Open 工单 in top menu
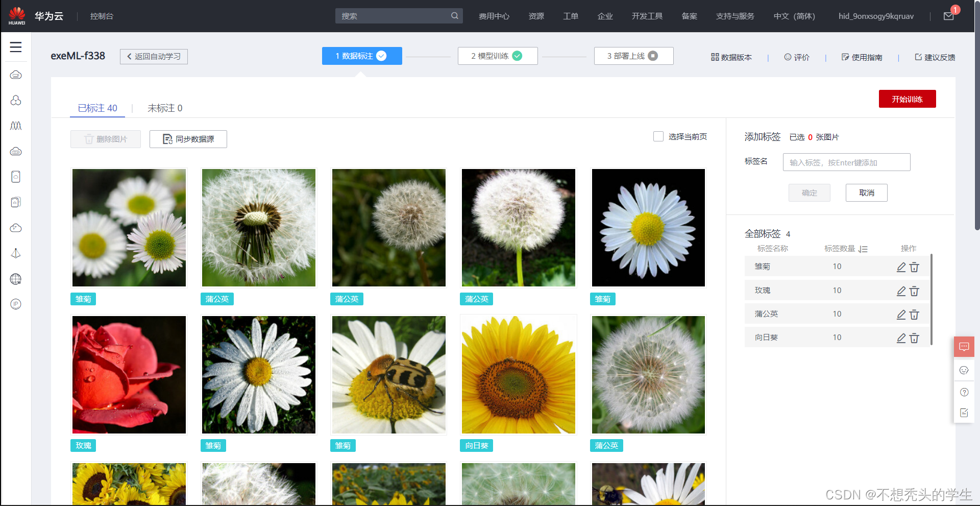The width and height of the screenshot is (980, 506). tap(571, 16)
